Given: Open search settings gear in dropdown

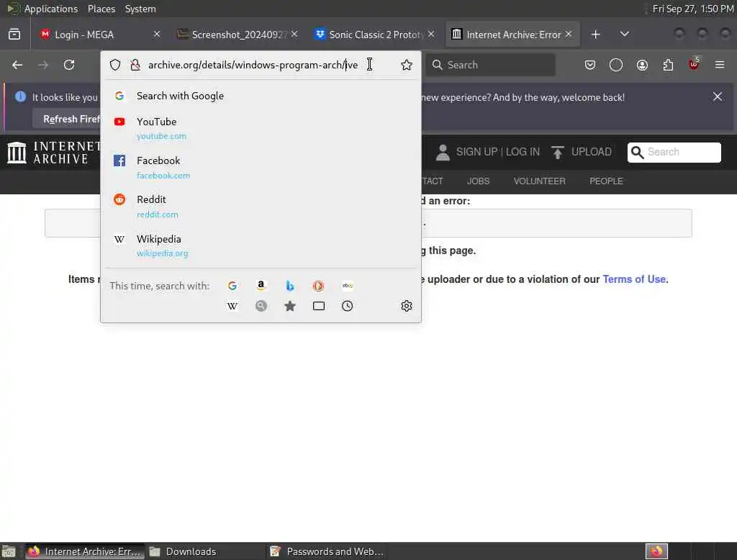Looking at the screenshot, I should pos(407,306).
